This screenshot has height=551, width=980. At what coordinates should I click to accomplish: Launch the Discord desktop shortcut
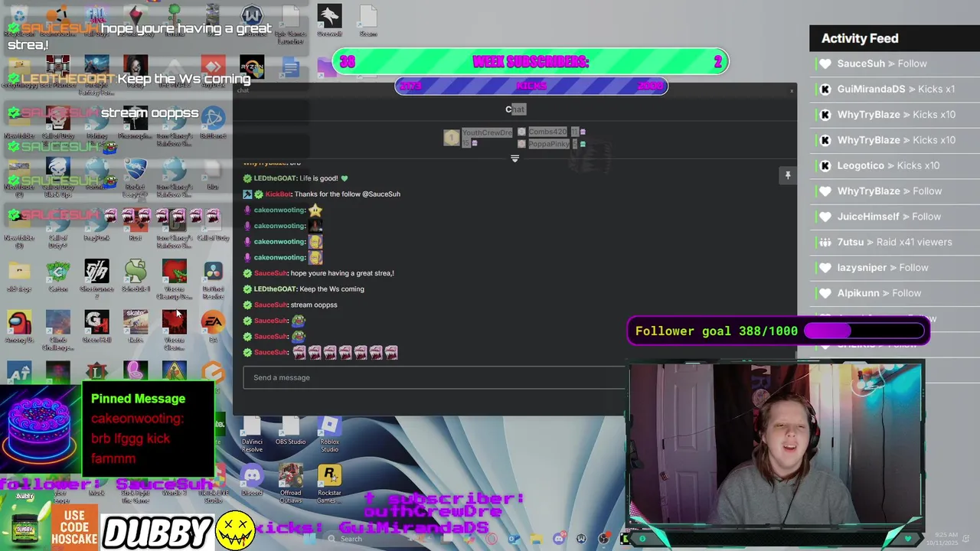252,481
